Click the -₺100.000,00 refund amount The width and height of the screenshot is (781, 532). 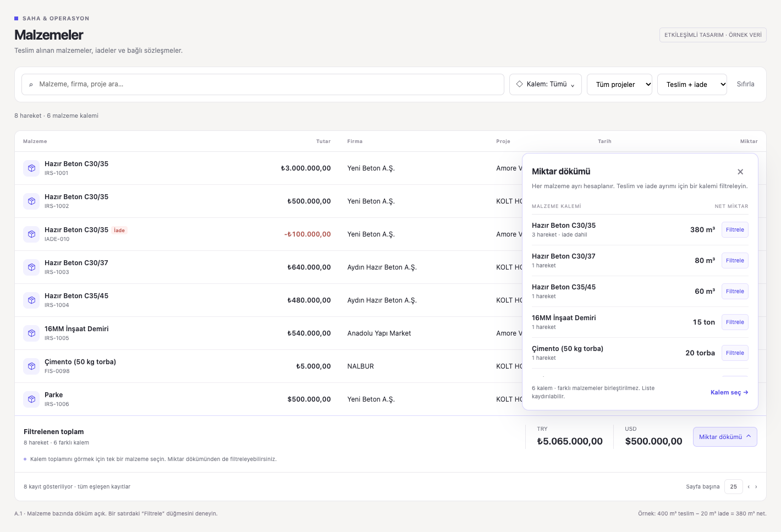[307, 234]
